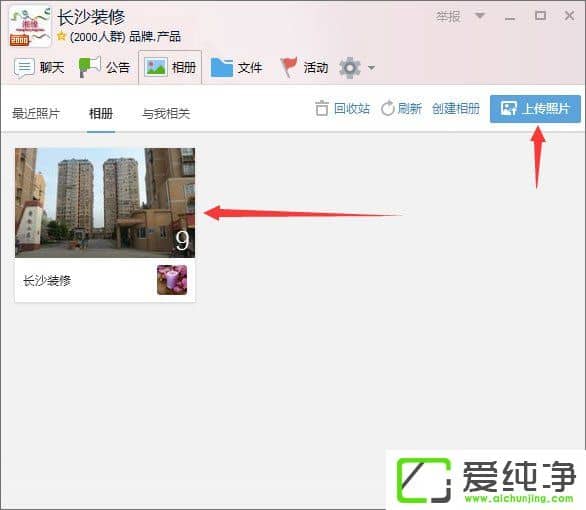Minimize the group window
The height and width of the screenshot is (510, 586).
(x=510, y=18)
